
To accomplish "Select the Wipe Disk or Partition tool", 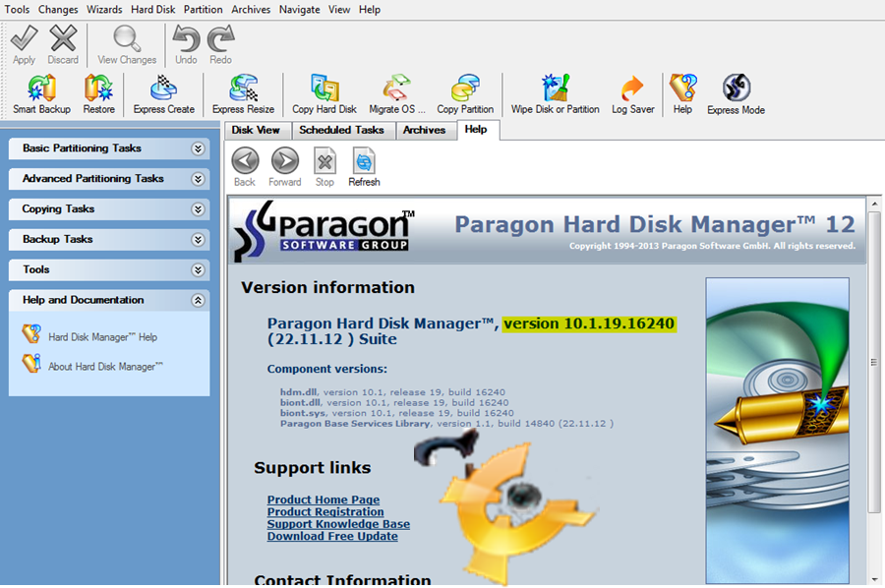I will (x=556, y=90).
